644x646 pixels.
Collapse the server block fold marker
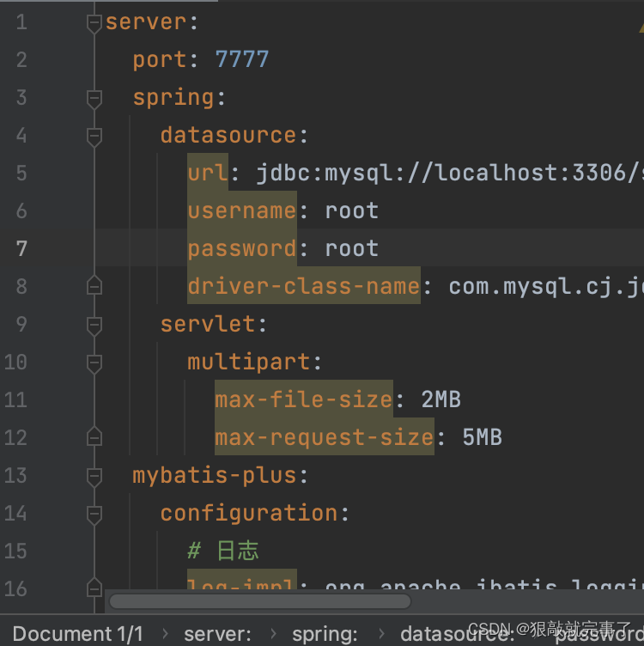pos(94,24)
